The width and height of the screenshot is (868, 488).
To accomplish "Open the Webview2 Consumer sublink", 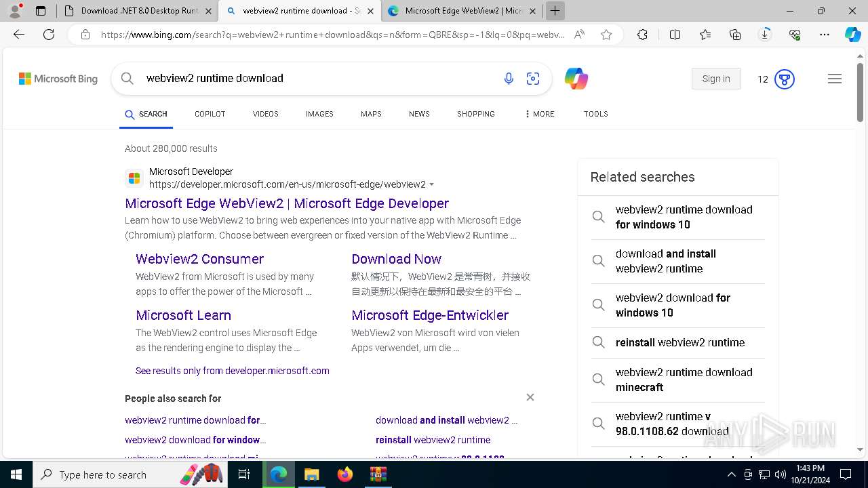I will click(x=199, y=259).
